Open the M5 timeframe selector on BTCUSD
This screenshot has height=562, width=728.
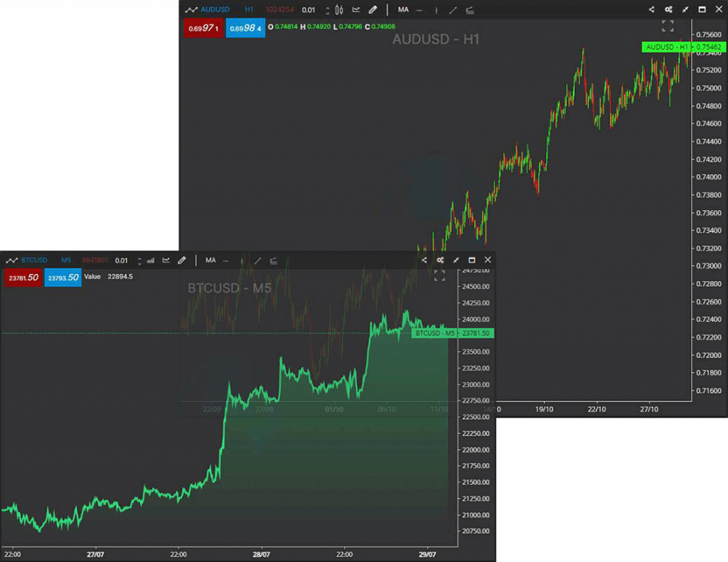pos(65,260)
